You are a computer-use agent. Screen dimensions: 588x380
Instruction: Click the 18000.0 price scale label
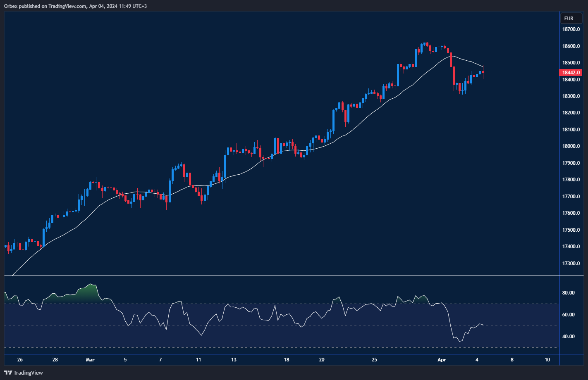571,146
